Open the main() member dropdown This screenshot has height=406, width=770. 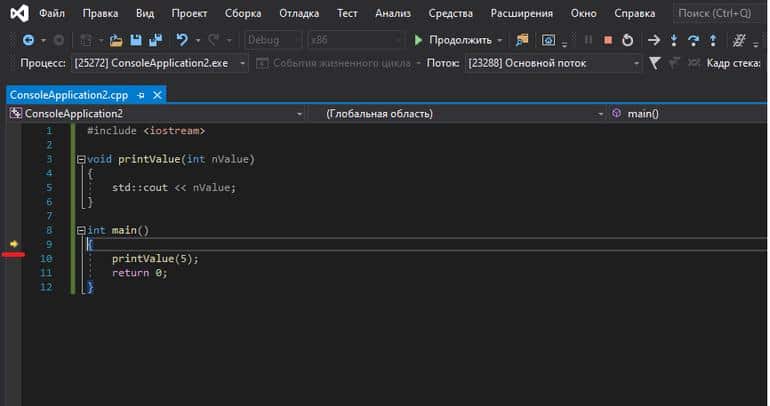pyautogui.click(x=687, y=113)
